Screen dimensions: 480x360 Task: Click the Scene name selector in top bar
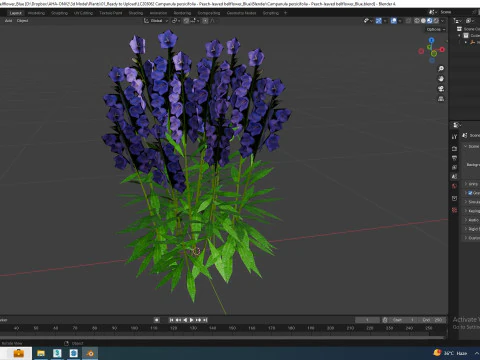click(446, 12)
